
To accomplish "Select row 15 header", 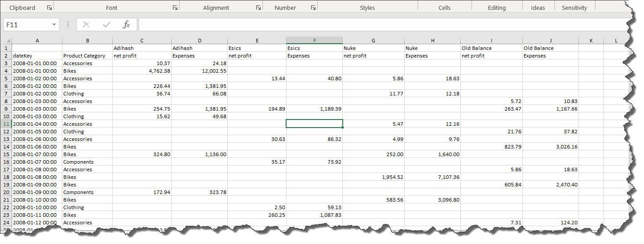I will [6, 154].
